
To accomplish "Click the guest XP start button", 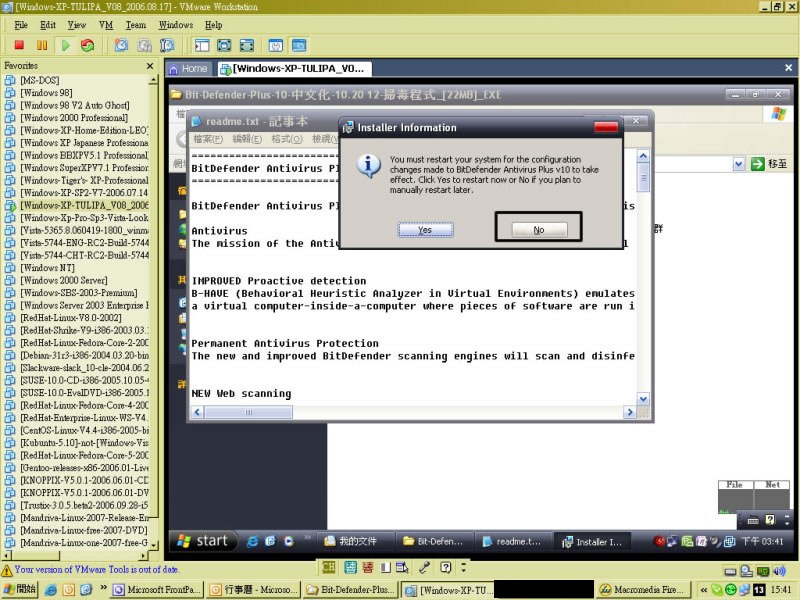I will tap(203, 541).
